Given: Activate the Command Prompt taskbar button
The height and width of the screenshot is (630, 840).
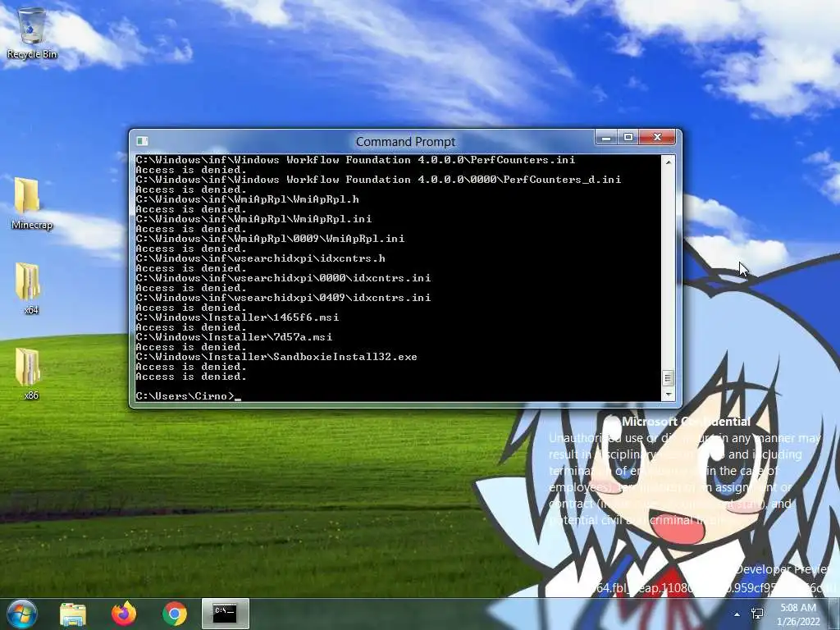Looking at the screenshot, I should click(x=225, y=614).
